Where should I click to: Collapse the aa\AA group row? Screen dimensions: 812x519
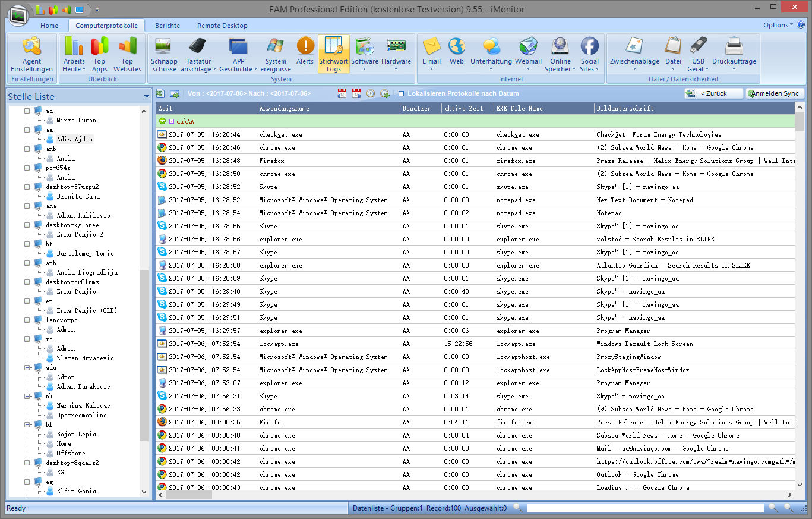162,121
